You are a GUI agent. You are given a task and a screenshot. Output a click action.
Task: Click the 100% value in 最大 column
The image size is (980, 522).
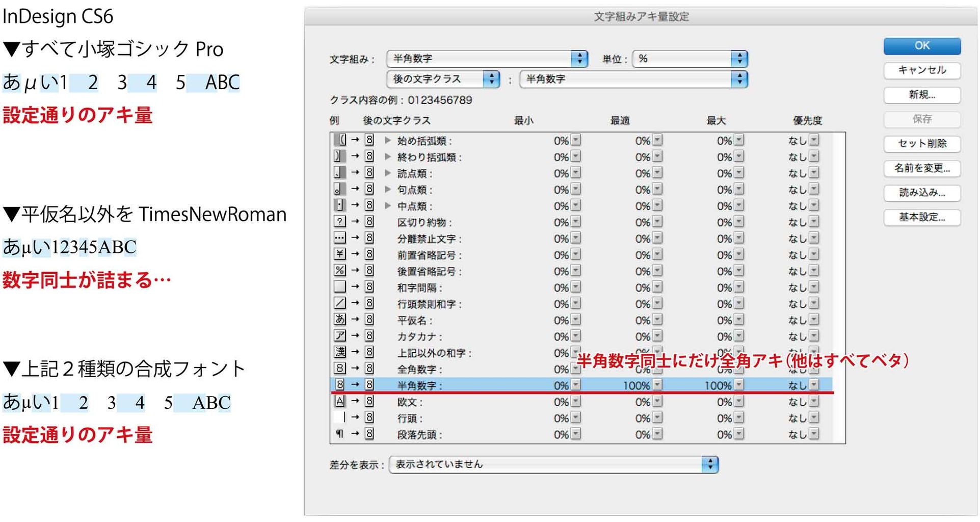(x=718, y=385)
